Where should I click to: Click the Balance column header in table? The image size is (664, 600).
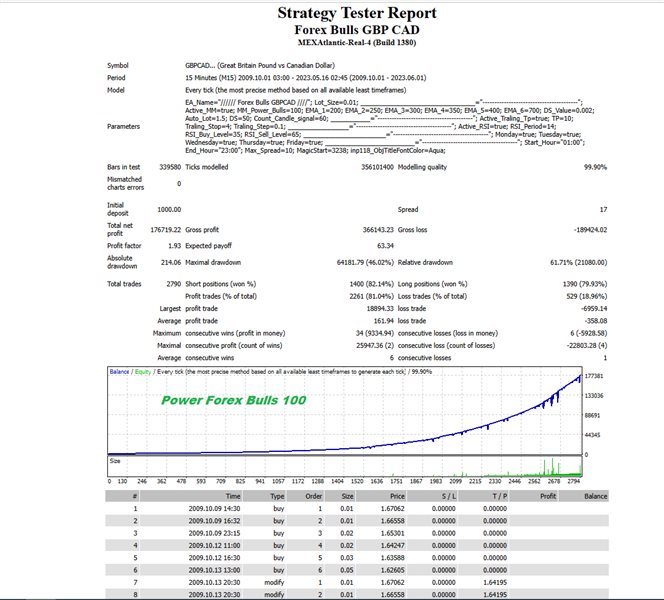coord(596,495)
